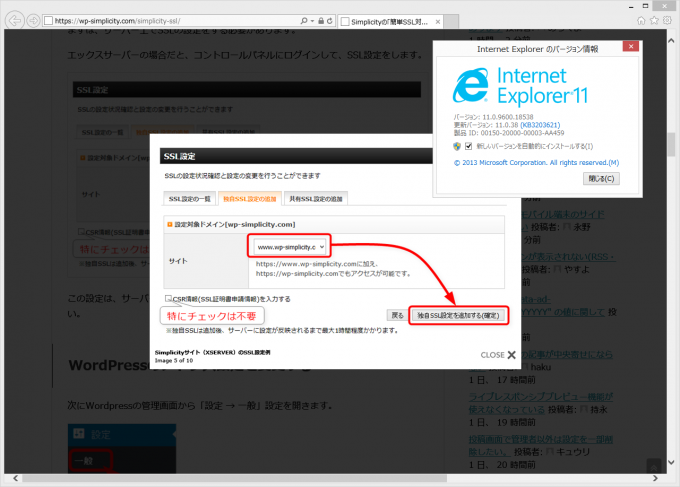Open a new blank tab

click(451, 22)
